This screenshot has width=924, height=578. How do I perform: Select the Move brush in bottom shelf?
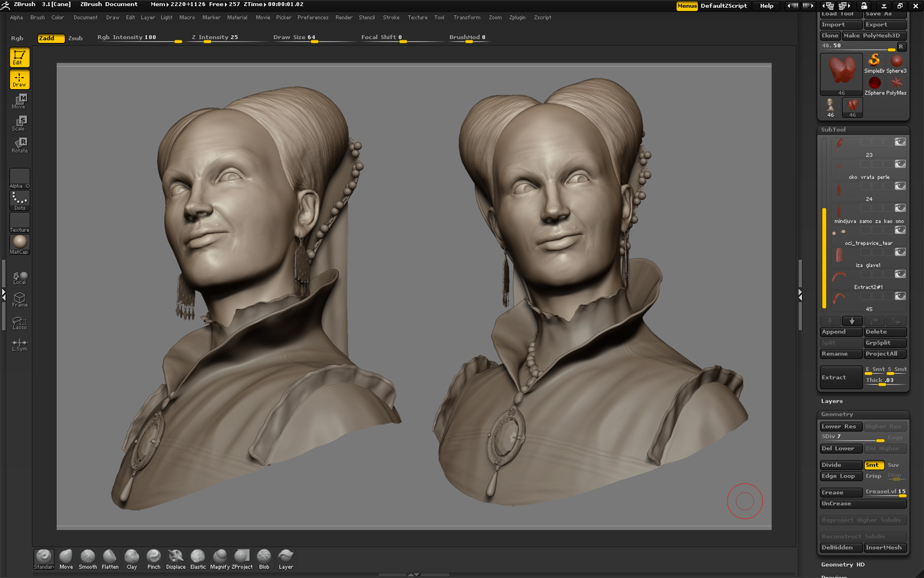(66, 559)
